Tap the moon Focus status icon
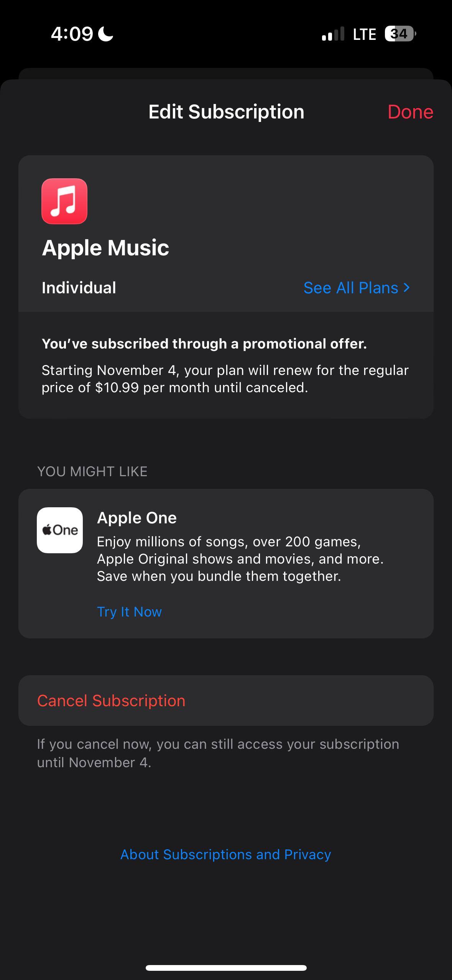Viewport: 452px width, 980px height. [x=105, y=35]
